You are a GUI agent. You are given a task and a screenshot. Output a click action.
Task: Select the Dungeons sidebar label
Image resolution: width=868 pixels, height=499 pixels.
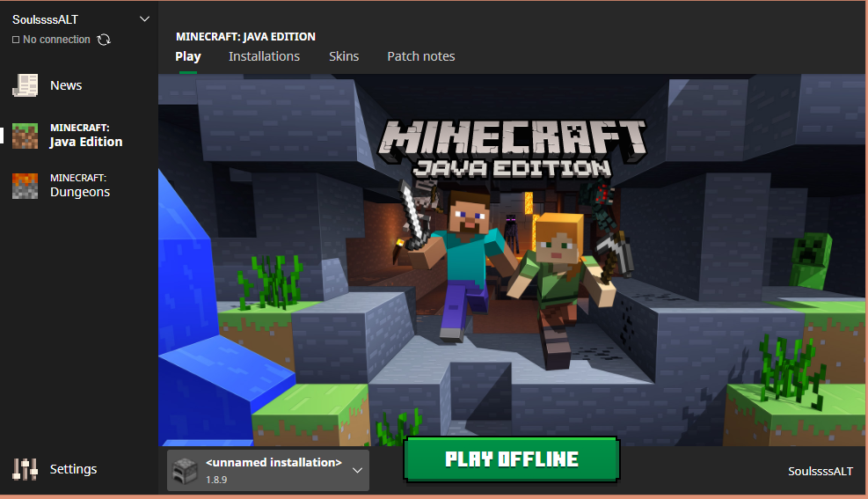click(x=80, y=186)
